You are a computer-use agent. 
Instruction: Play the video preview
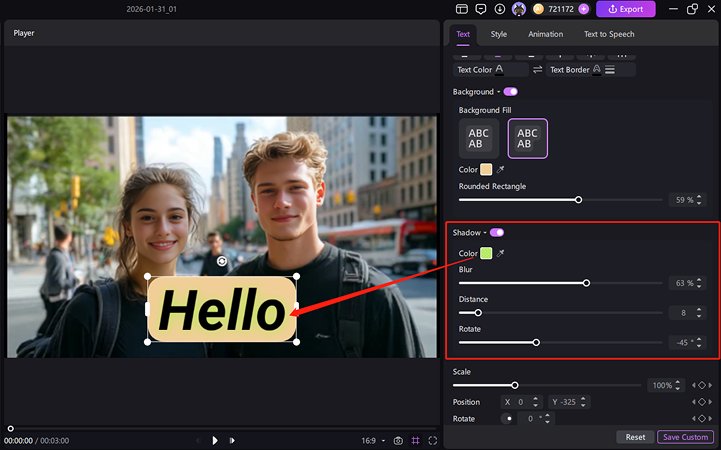coord(215,440)
